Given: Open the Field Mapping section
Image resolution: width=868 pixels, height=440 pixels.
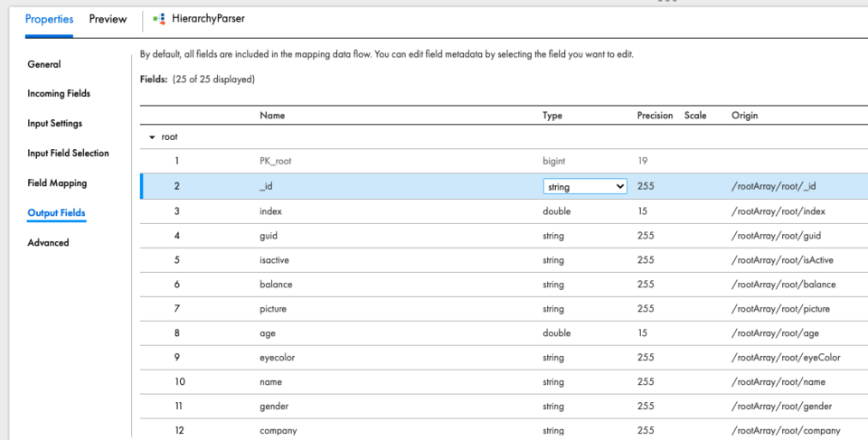Looking at the screenshot, I should coord(57,183).
